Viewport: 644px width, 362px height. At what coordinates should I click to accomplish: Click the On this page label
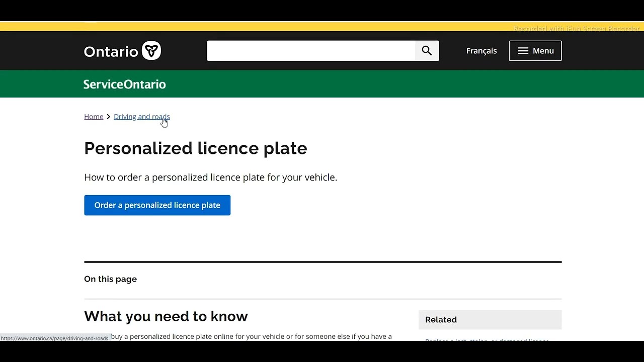pyautogui.click(x=111, y=279)
